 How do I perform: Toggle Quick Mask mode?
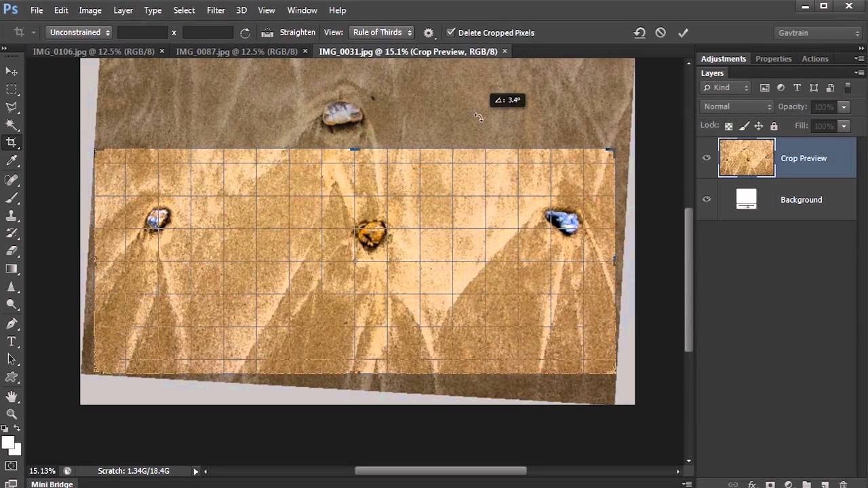click(12, 466)
